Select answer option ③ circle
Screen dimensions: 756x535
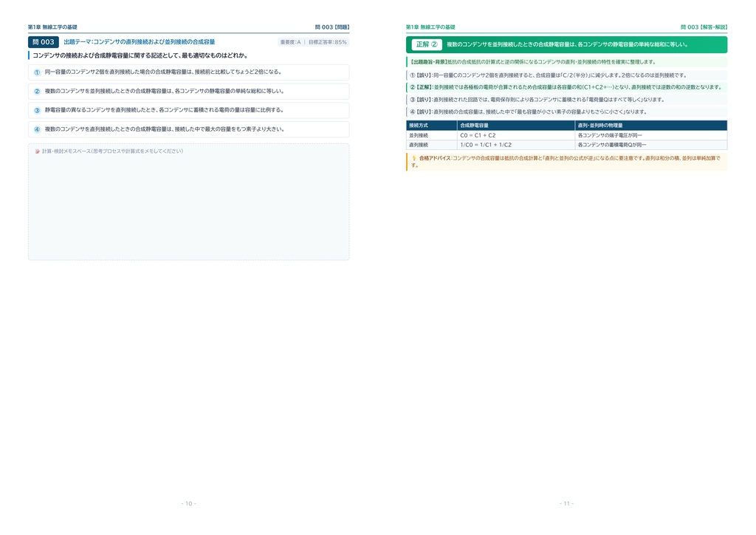pyautogui.click(x=37, y=111)
